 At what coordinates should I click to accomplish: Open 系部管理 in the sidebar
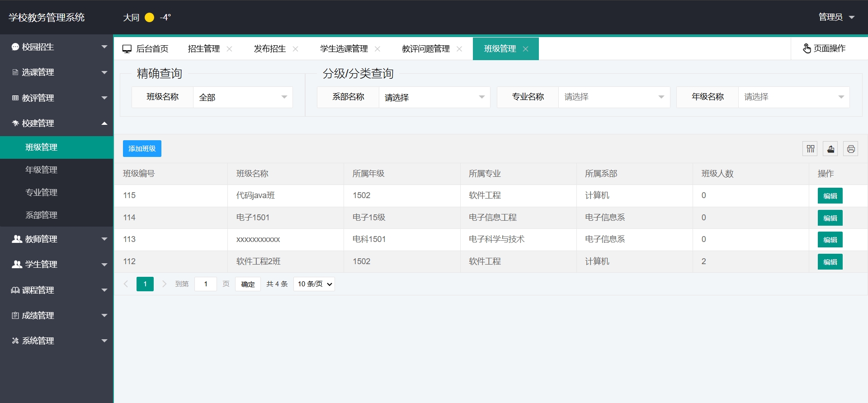tap(57, 215)
